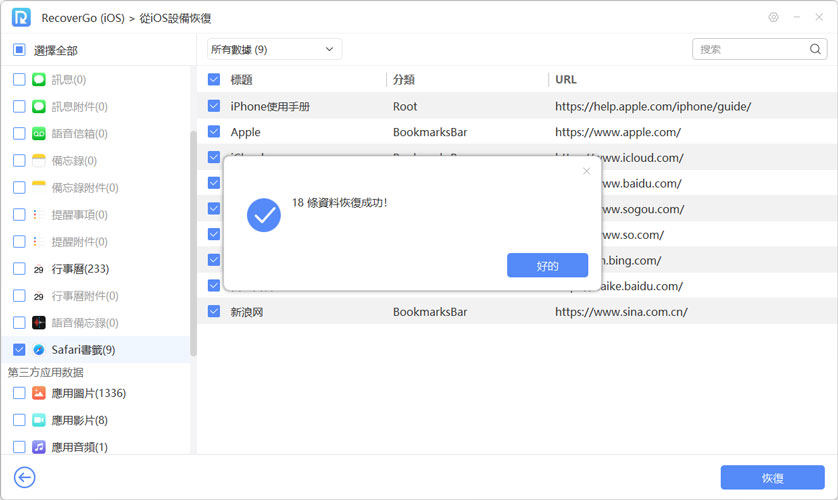Check the 行事曆(233) checkbox

point(19,268)
